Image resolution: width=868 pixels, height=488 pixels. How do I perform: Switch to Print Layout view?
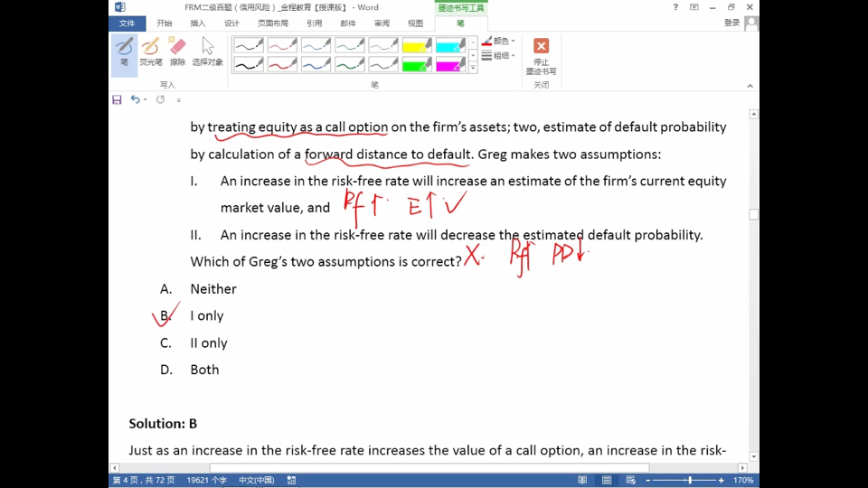(x=607, y=480)
